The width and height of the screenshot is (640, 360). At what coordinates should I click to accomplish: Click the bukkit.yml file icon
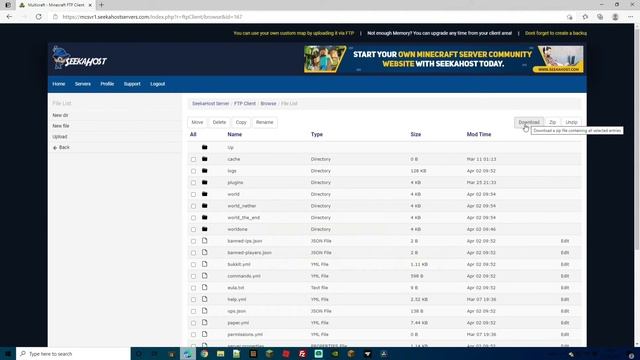(x=204, y=264)
